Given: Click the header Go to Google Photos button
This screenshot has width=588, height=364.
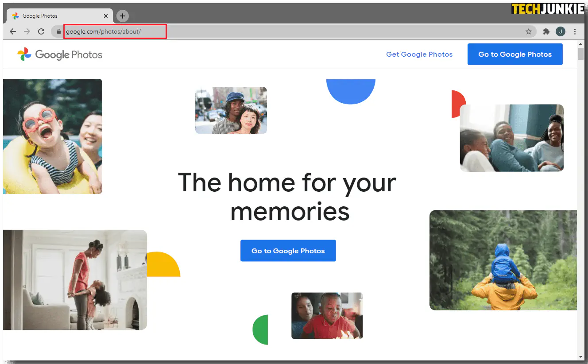Looking at the screenshot, I should coord(515,54).
